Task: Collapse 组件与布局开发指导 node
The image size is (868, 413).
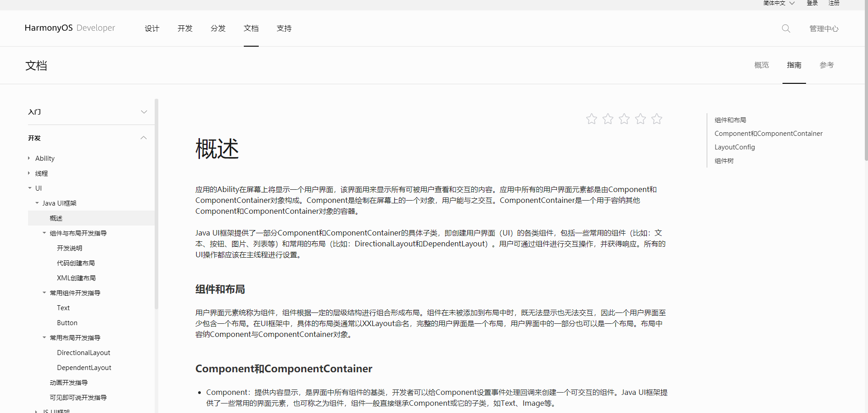Action: click(44, 233)
